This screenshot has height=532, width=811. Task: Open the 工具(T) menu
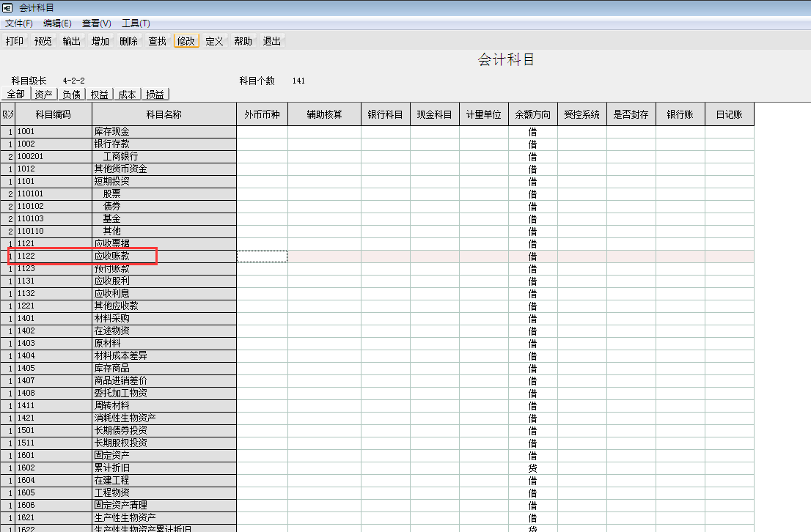(136, 23)
